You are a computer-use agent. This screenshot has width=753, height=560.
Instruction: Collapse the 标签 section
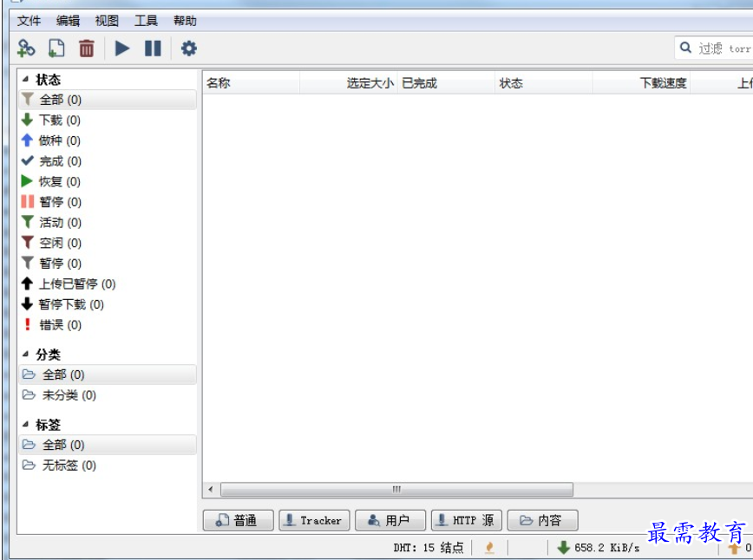point(25,425)
